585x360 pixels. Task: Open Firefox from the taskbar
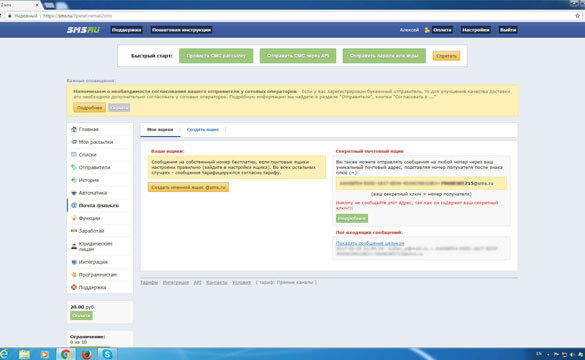(x=87, y=354)
